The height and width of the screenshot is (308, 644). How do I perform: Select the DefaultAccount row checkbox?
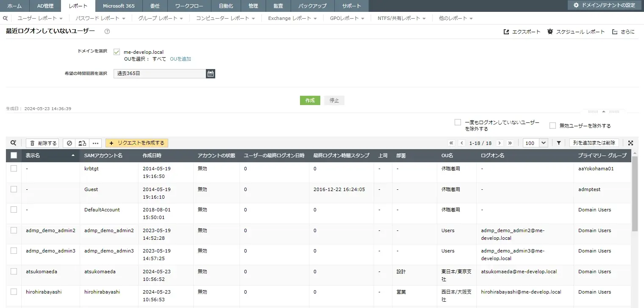point(14,210)
